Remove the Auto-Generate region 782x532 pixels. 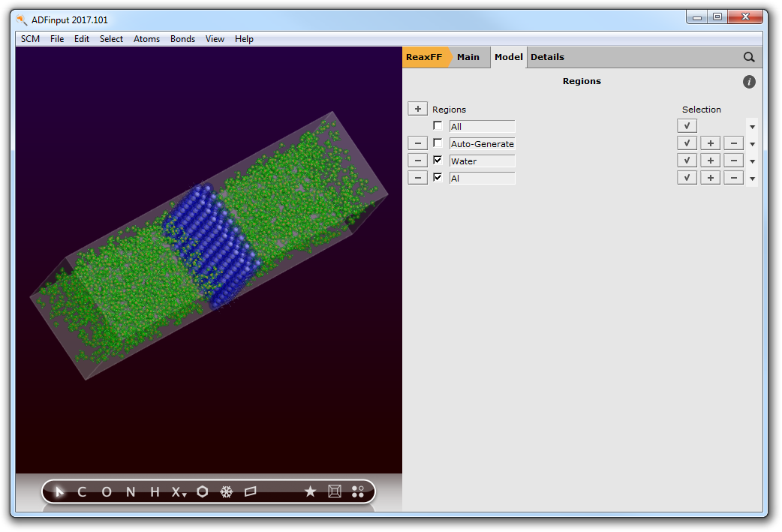(x=418, y=143)
